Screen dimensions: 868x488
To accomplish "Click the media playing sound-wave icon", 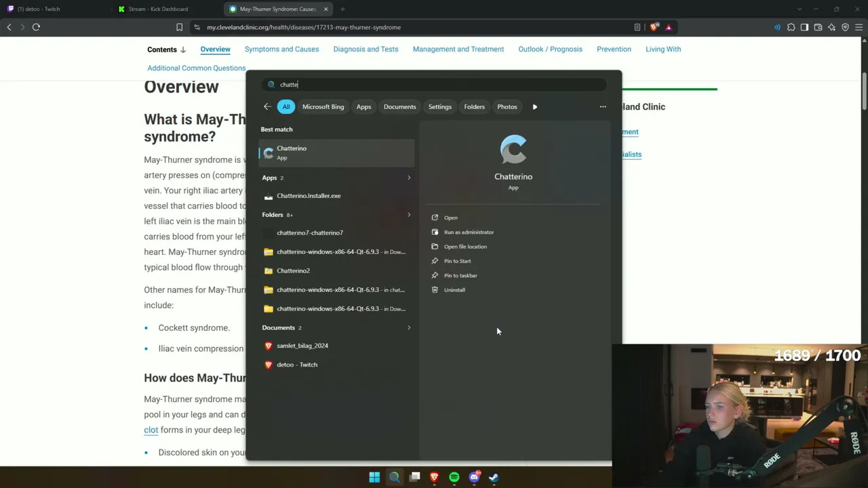I will pyautogui.click(x=777, y=27).
